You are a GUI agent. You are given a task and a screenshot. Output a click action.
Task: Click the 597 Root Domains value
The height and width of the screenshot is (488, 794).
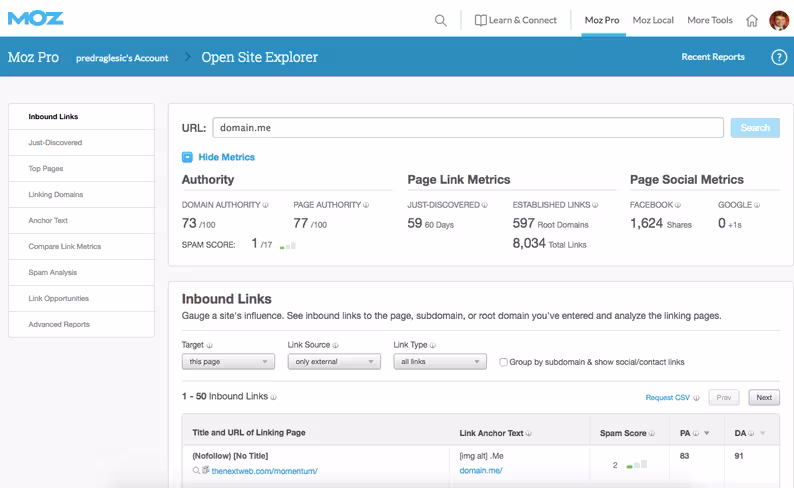pos(550,223)
